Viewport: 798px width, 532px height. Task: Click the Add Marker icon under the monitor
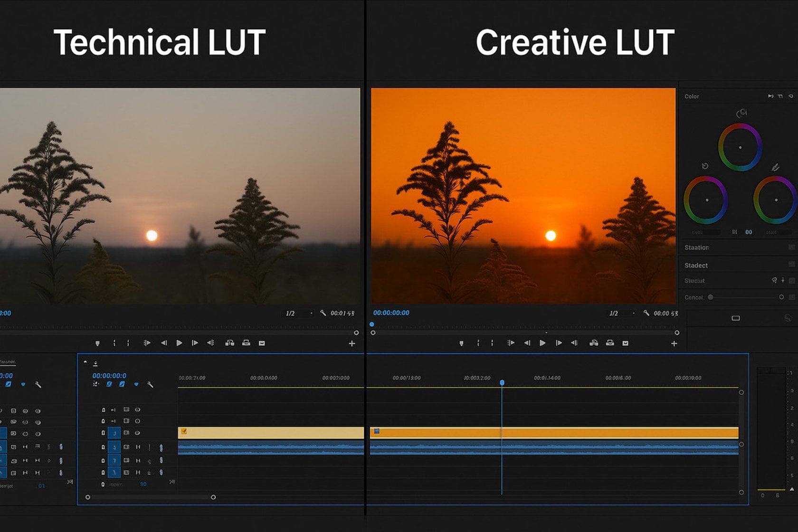pyautogui.click(x=462, y=342)
